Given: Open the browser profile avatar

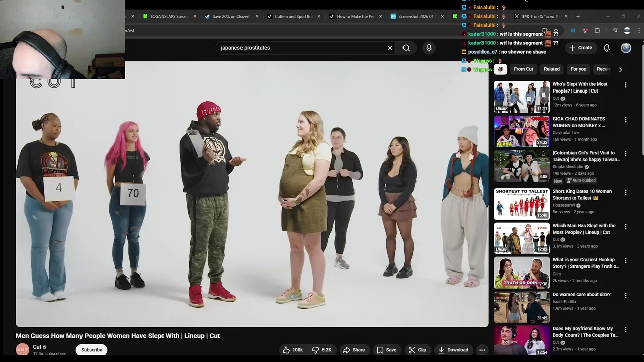Looking at the screenshot, I should click(627, 31).
